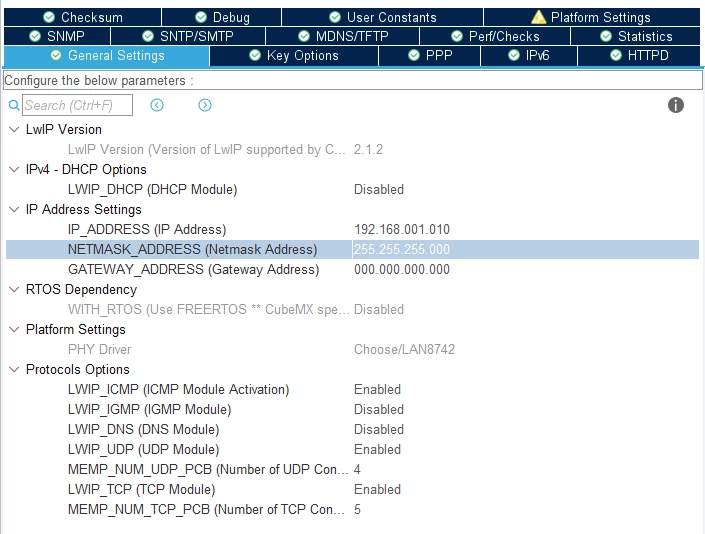This screenshot has width=705, height=534.
Task: Click the Choose/LAN8742 PHY value
Action: pyautogui.click(x=404, y=349)
